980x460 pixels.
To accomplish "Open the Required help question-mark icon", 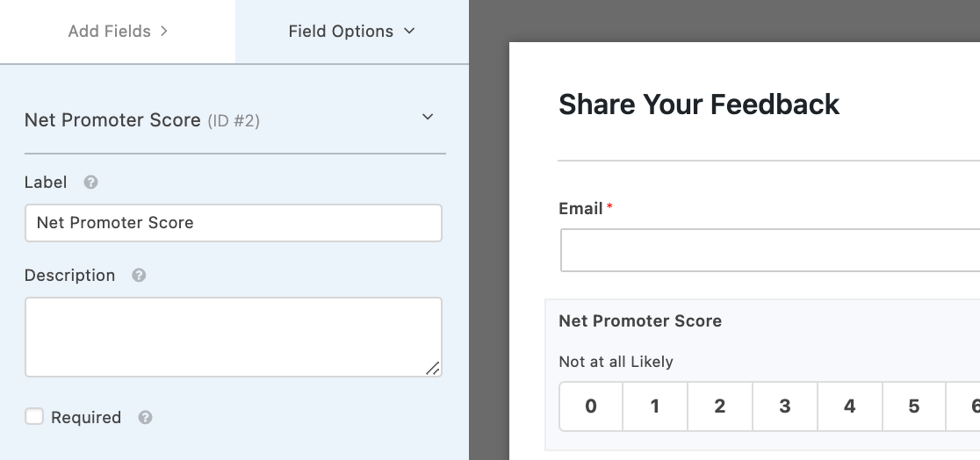I will [145, 417].
